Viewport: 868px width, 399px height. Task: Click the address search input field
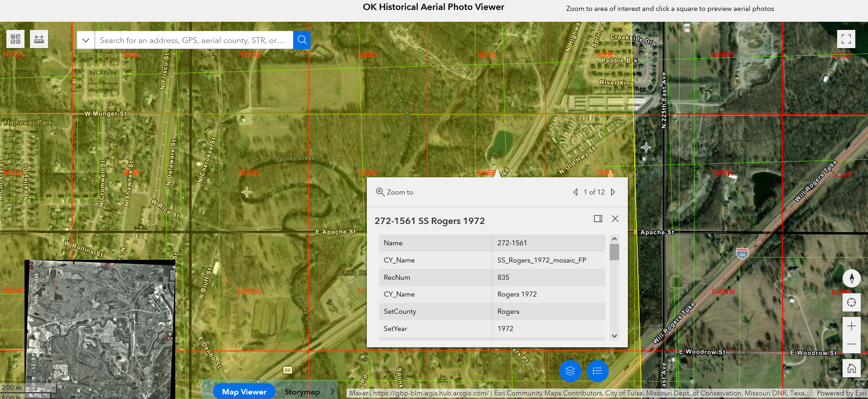194,40
